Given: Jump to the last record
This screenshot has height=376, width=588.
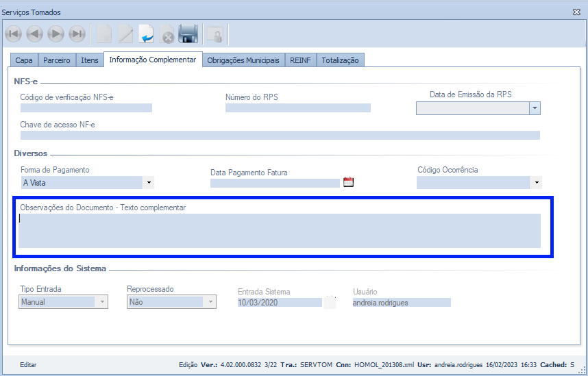Looking at the screenshot, I should pos(77,34).
